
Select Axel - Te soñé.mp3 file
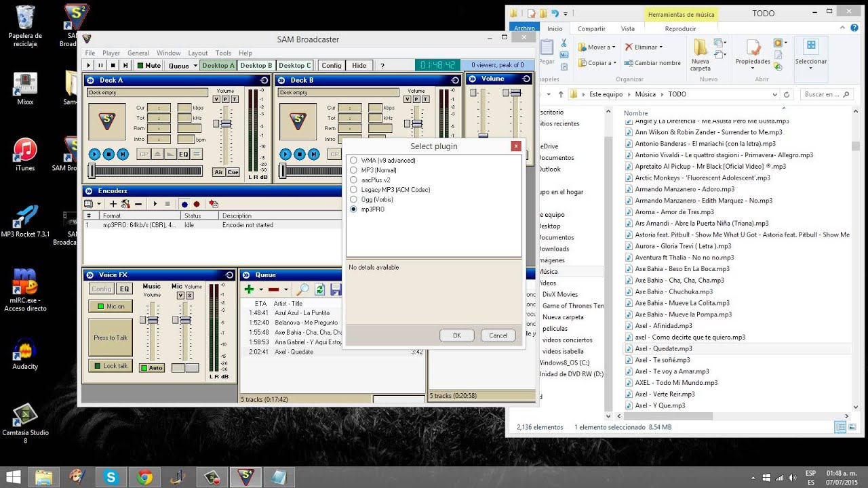pos(663,360)
